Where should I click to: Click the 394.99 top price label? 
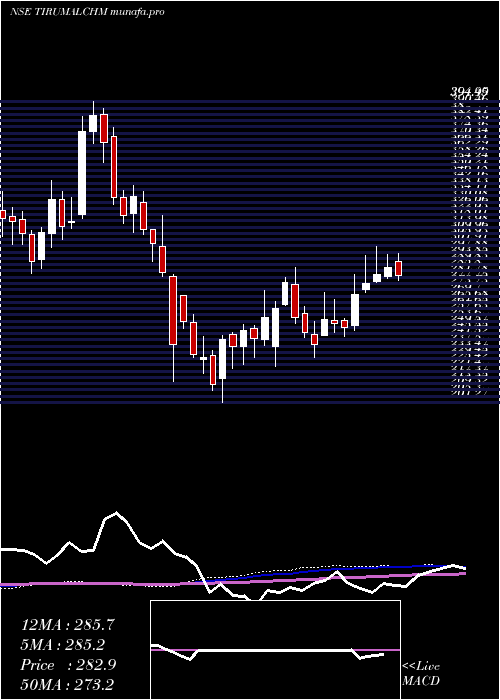(x=468, y=92)
